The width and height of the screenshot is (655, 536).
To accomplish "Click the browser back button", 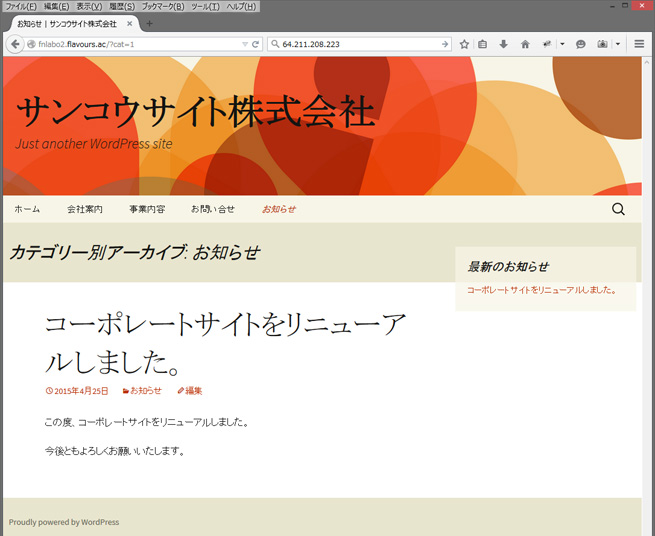I will tap(15, 44).
